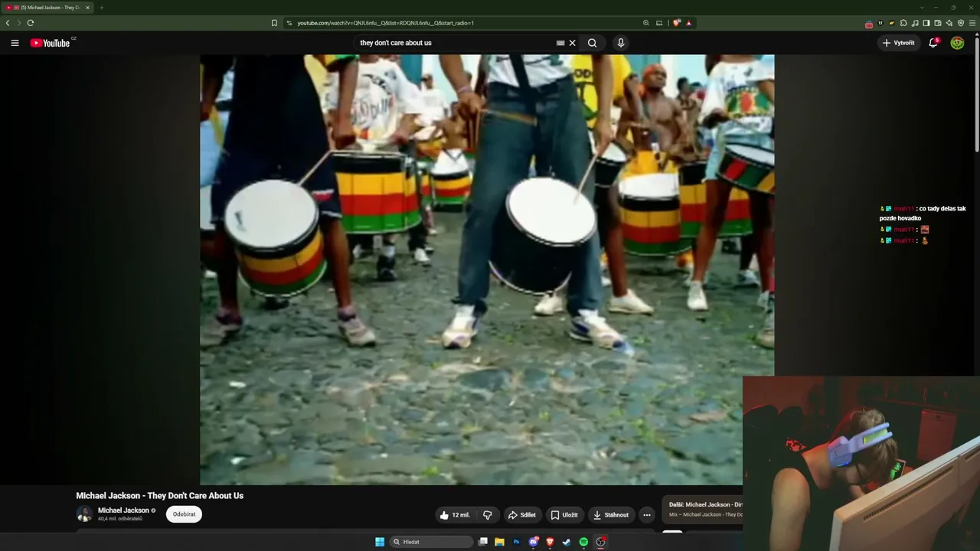Open OBS Studio from taskbar
The image size is (980, 551).
pos(601,542)
